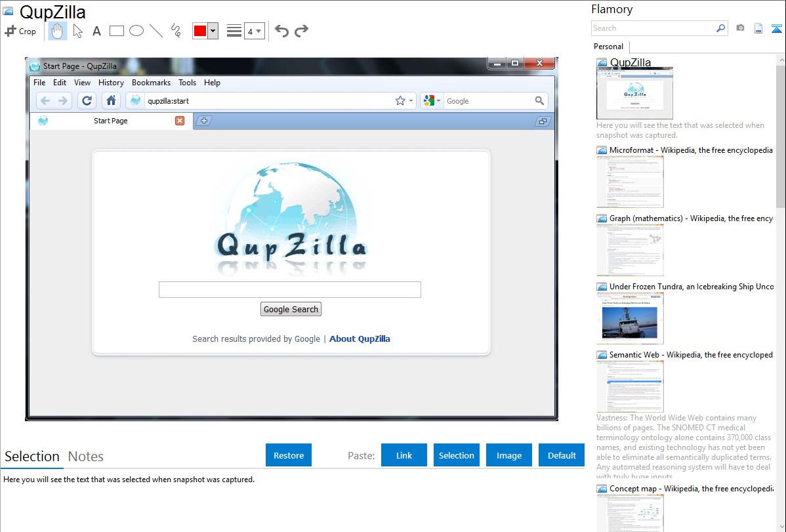Click the Paste Link button
The height and width of the screenshot is (532, 786).
coord(404,455)
